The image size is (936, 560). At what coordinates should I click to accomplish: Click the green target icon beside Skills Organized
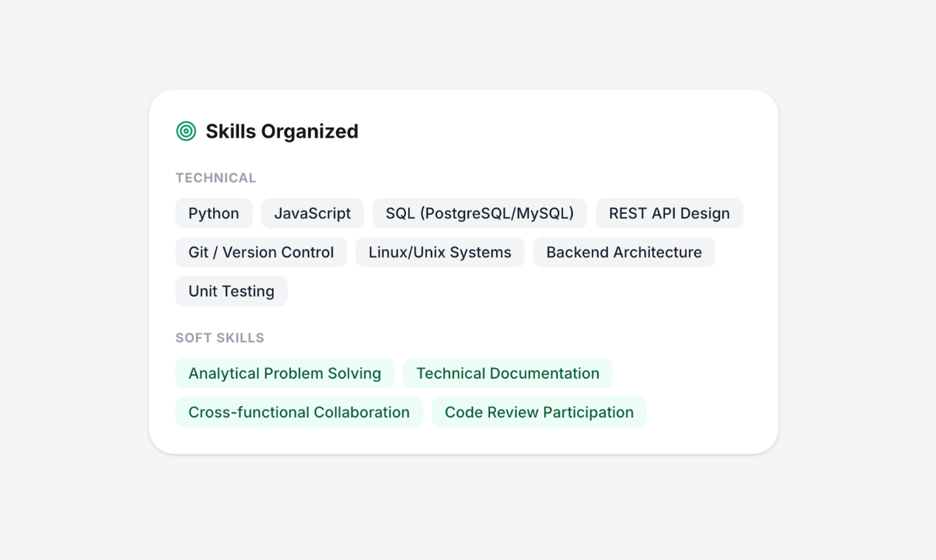tap(186, 131)
